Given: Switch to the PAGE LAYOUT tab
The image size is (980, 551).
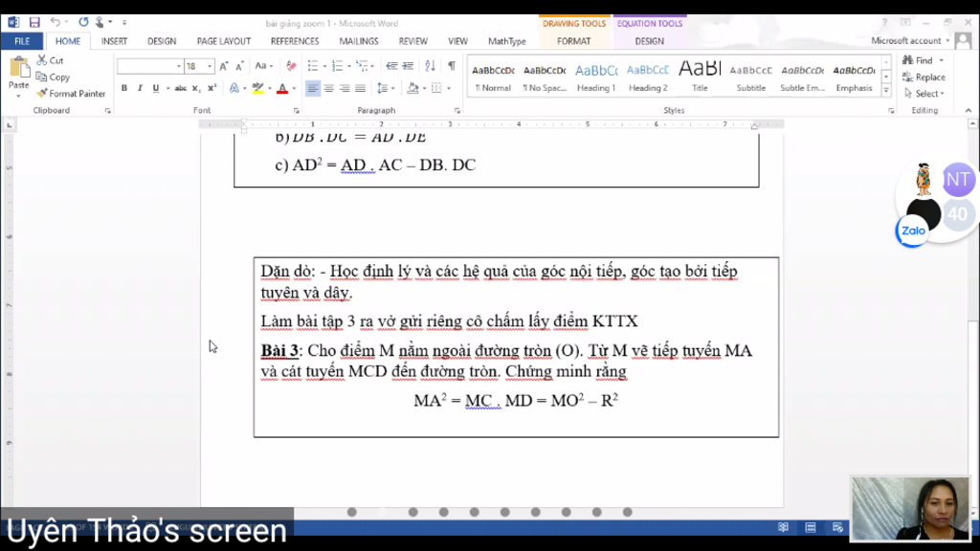Looking at the screenshot, I should (224, 41).
